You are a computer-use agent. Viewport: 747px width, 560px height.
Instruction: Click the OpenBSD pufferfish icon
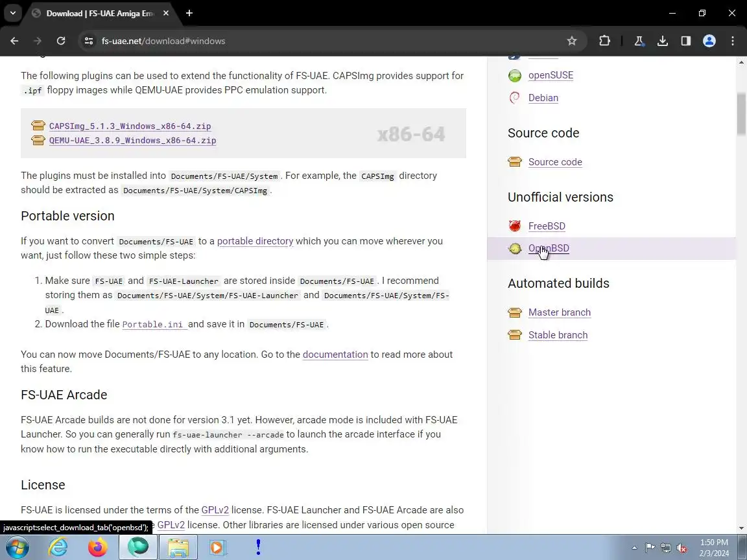click(x=515, y=248)
